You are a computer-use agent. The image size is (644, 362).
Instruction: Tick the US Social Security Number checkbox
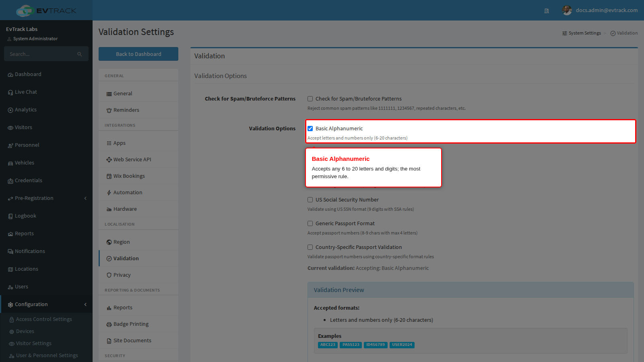click(310, 200)
